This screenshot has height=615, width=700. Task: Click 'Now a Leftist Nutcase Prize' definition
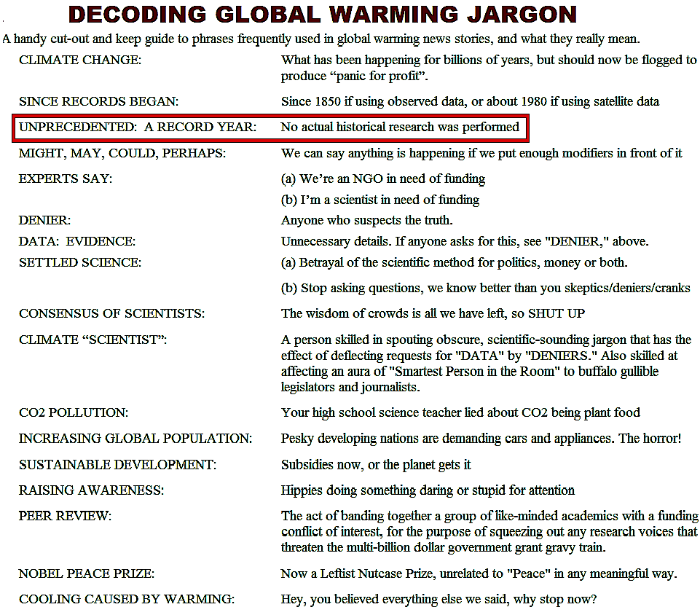tap(479, 574)
